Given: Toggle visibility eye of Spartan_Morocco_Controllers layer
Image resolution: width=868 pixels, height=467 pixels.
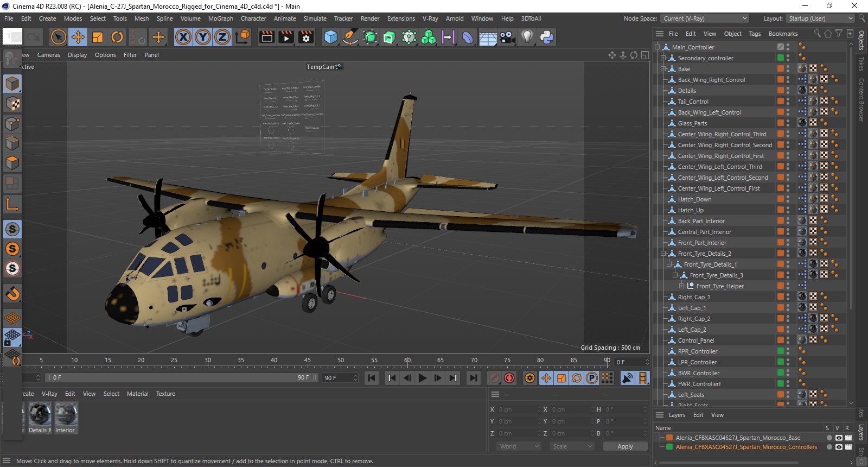Looking at the screenshot, I should click(x=839, y=447).
